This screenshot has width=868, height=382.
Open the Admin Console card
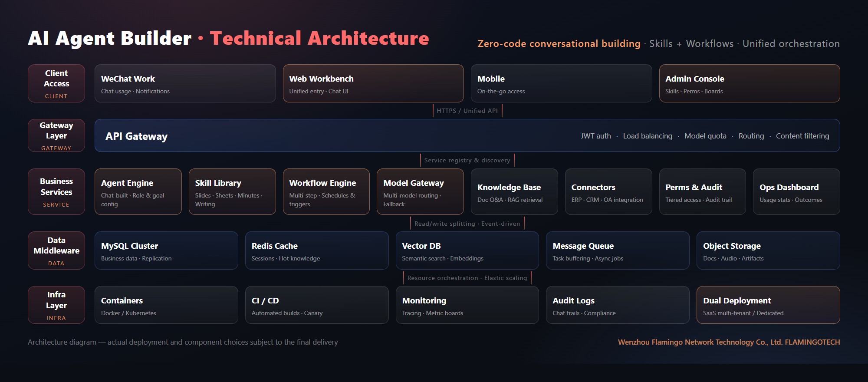[750, 83]
